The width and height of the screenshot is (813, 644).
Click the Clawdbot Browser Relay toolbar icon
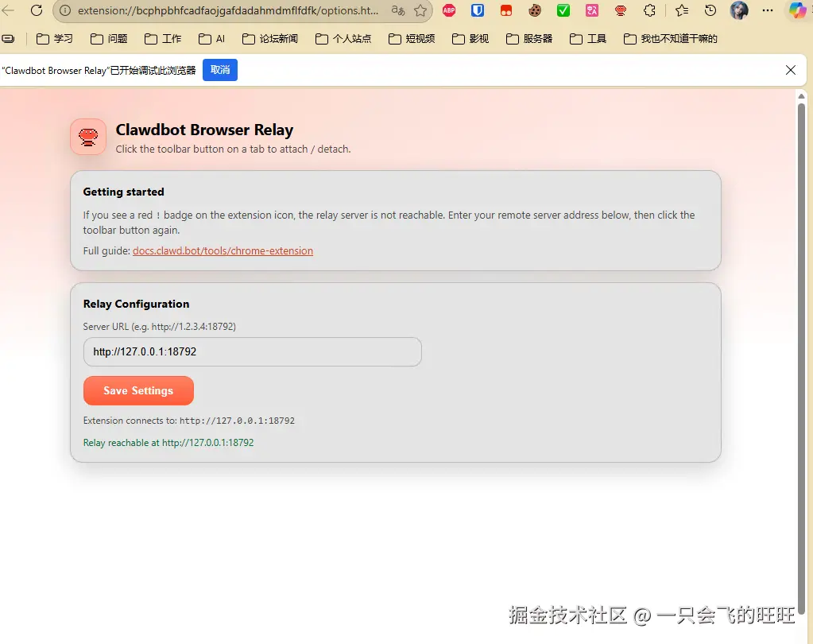(620, 10)
